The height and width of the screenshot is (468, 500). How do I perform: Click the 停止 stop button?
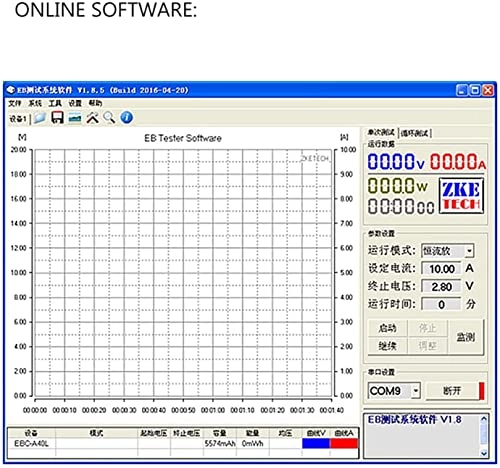pyautogui.click(x=428, y=328)
